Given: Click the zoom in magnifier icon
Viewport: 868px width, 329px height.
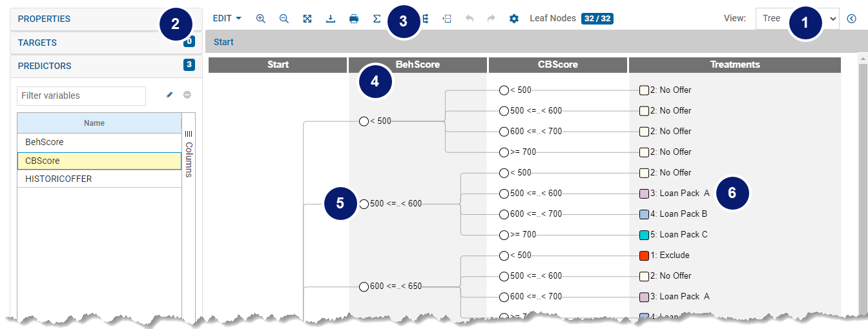Looking at the screenshot, I should pos(261,19).
